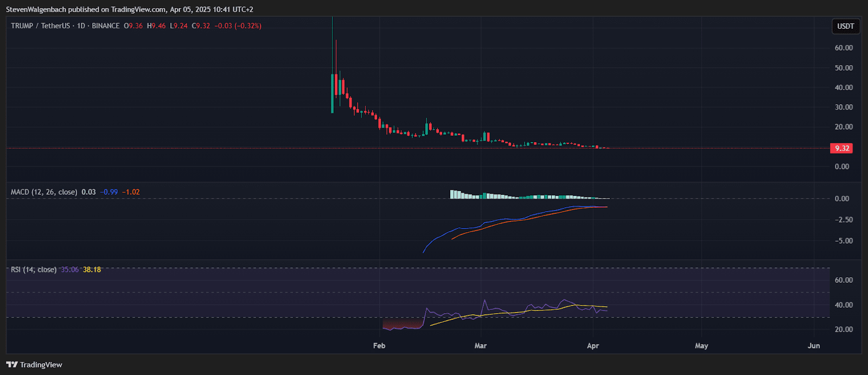Click the TradingView logo

[x=34, y=365]
